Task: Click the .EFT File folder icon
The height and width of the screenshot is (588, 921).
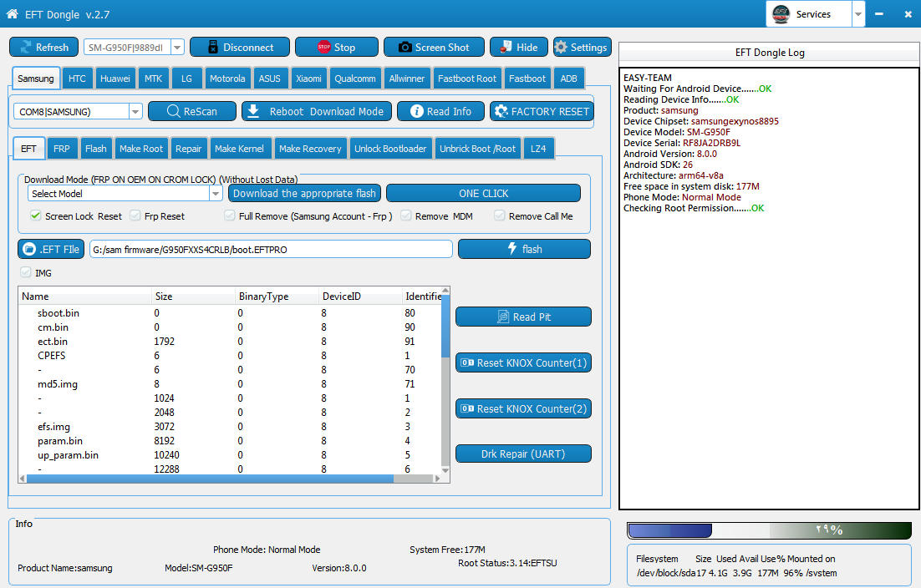Action: 28,249
